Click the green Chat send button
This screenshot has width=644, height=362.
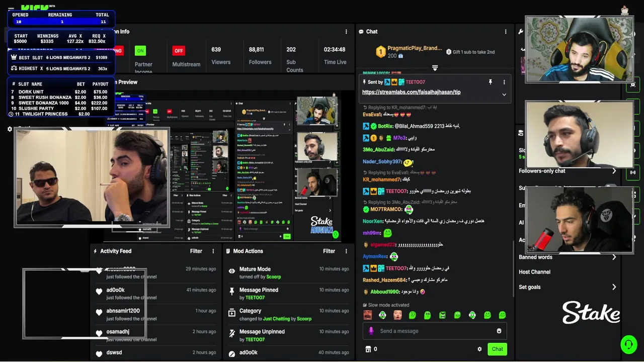click(x=497, y=349)
